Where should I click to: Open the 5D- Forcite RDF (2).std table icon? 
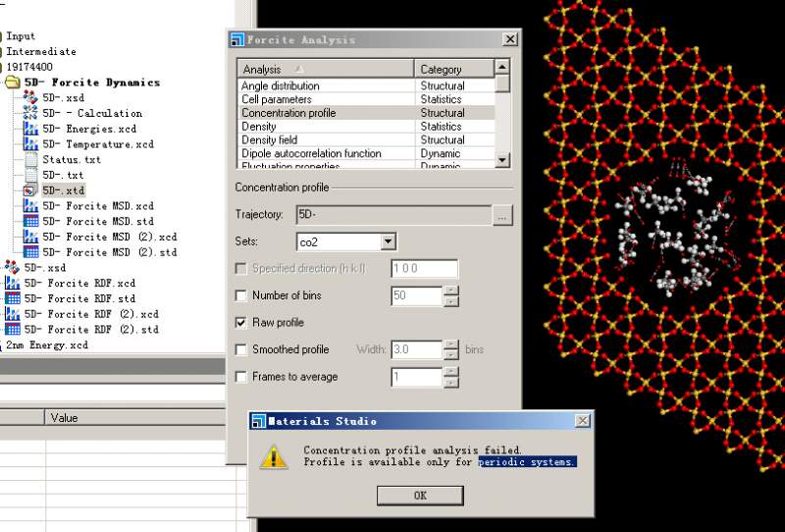pos(12,330)
